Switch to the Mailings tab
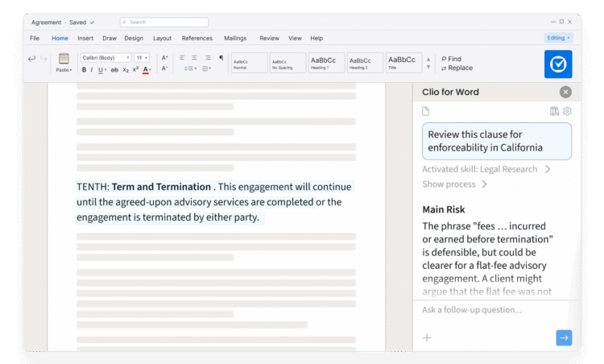Image resolution: width=604 pixels, height=364 pixels. click(x=235, y=38)
